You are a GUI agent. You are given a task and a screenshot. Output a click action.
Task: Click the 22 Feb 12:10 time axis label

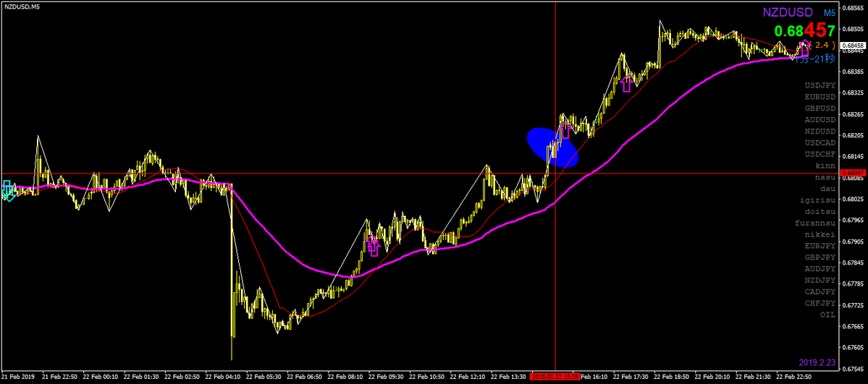[x=468, y=377]
